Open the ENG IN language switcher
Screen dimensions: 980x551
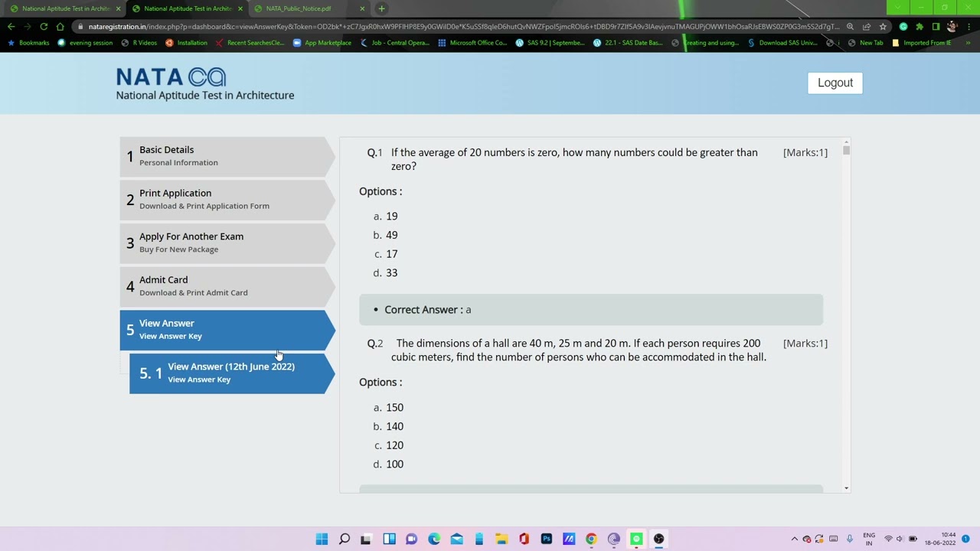[x=869, y=539]
